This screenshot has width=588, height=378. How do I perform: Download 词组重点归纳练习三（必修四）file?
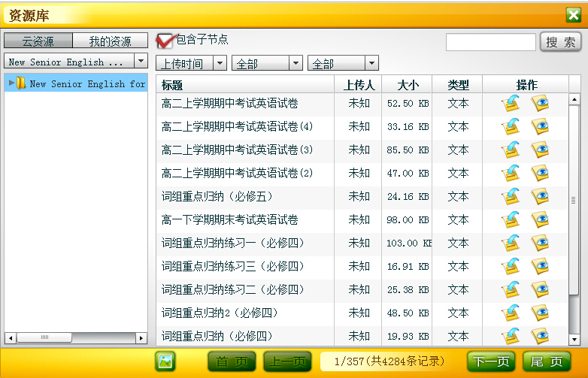(x=511, y=267)
